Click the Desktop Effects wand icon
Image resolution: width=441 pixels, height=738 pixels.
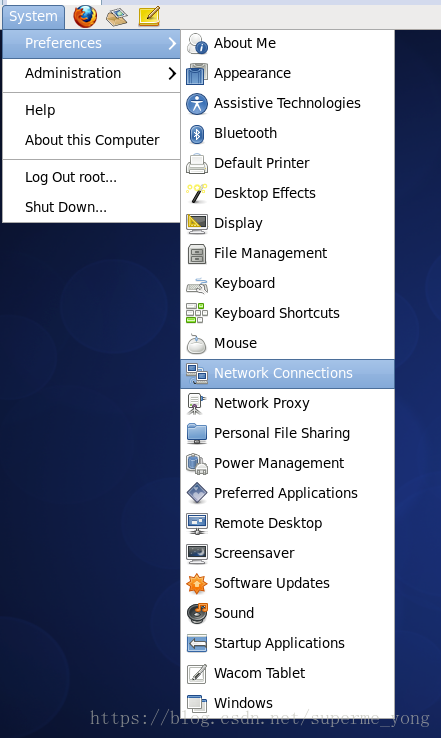pyautogui.click(x=197, y=193)
